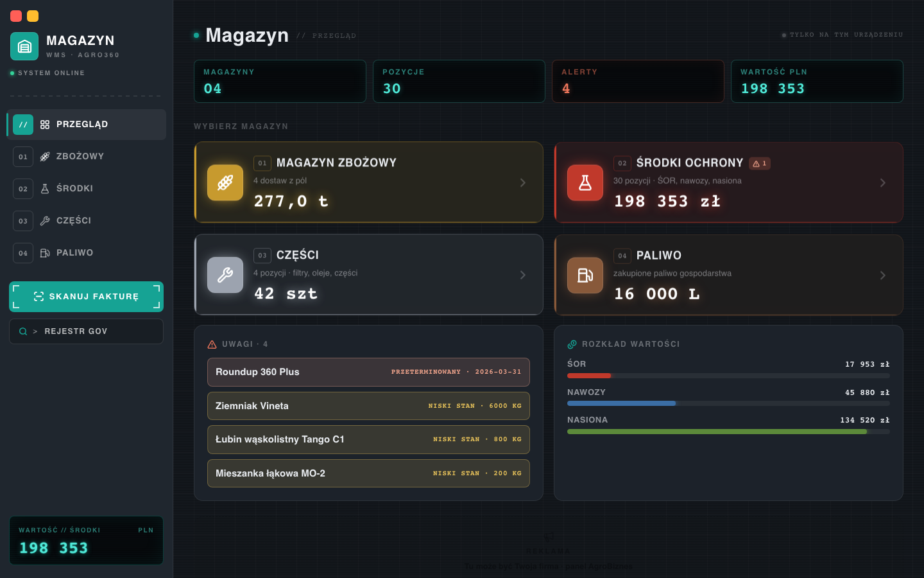Screen dimensions: 924x578
Task: Open the Roundup 360 Plus expired alert
Action: coord(368,372)
